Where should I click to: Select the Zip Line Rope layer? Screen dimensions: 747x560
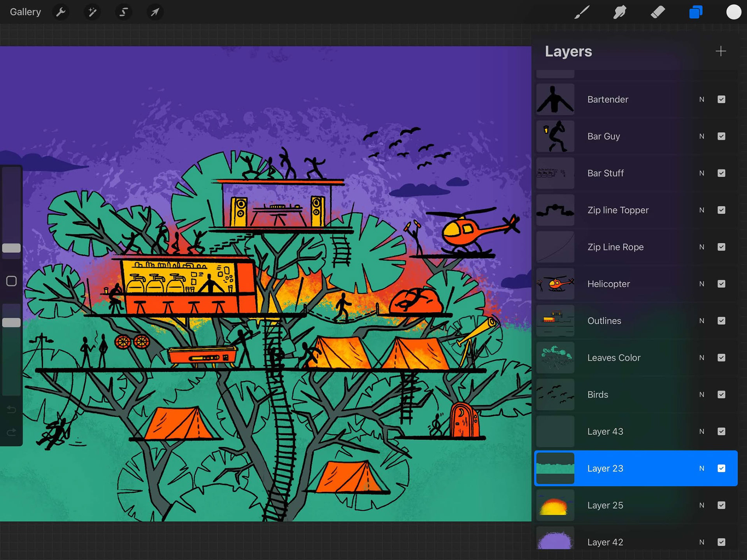click(615, 247)
